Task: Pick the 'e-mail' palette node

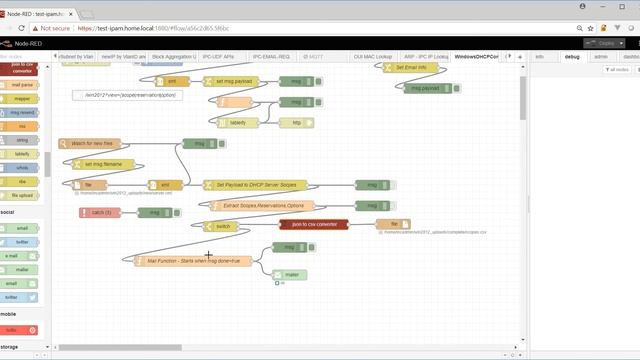Action: (19, 256)
